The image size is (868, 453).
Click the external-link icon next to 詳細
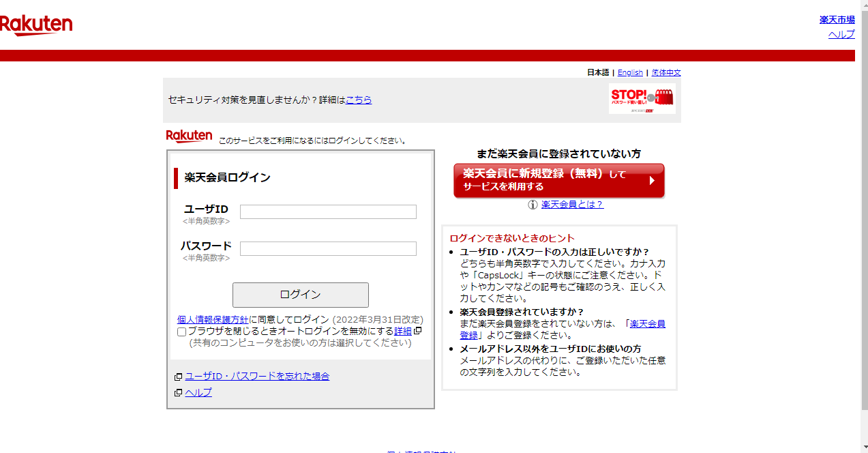click(418, 331)
